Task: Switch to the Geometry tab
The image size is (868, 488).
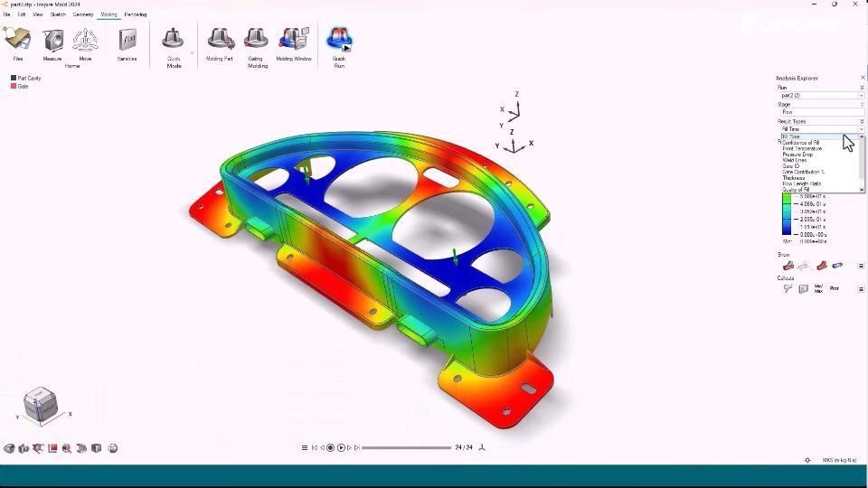Action: click(83, 14)
